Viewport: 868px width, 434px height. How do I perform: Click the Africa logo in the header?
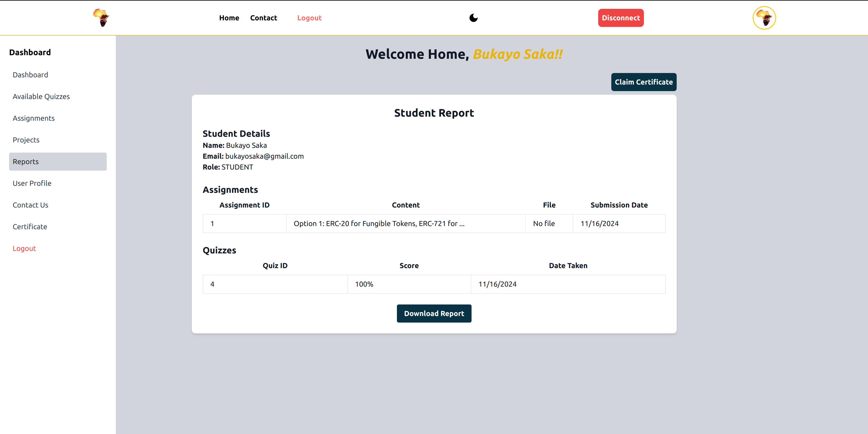(101, 17)
